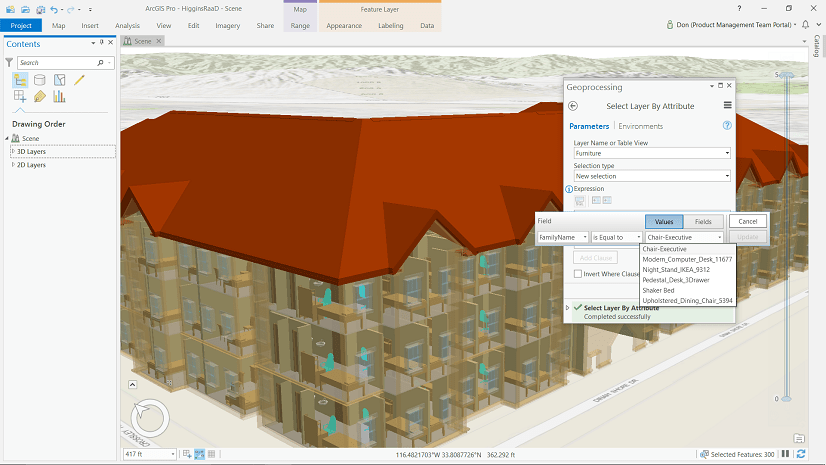
Task: Open the Contents pane options arrow
Action: tap(93, 43)
